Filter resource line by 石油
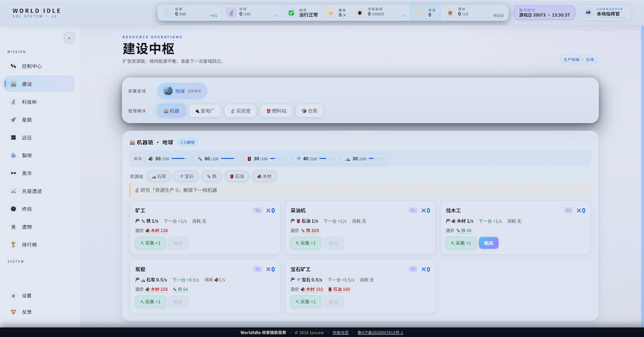This screenshot has width=644, height=337. tap(236, 176)
